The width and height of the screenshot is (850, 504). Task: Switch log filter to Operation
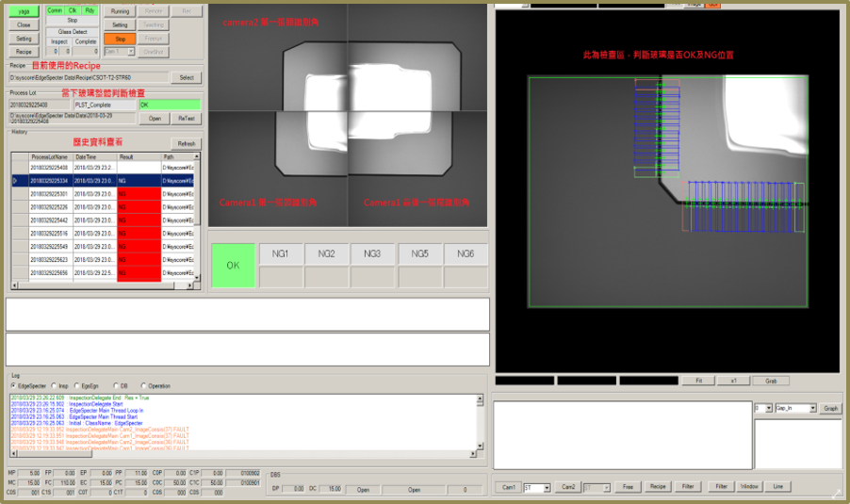[x=144, y=385]
